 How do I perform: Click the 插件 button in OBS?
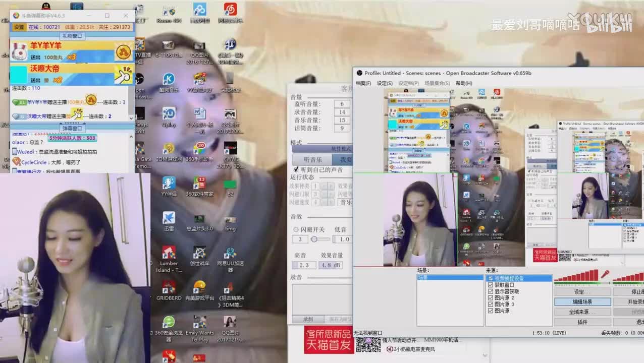[x=582, y=322]
